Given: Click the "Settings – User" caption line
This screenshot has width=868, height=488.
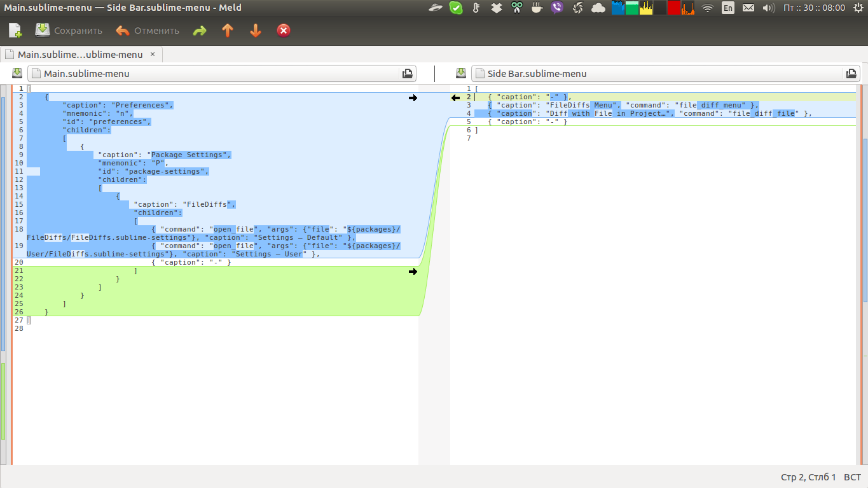Looking at the screenshot, I should tap(214, 249).
